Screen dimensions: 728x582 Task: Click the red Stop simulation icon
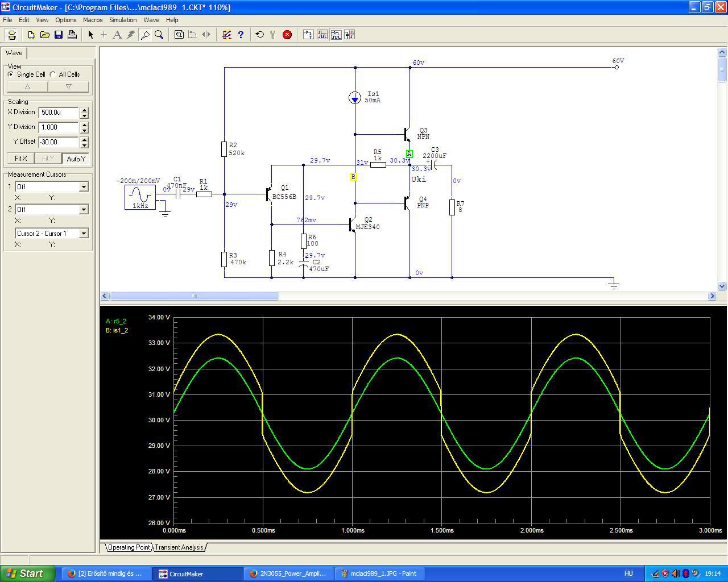pyautogui.click(x=287, y=35)
